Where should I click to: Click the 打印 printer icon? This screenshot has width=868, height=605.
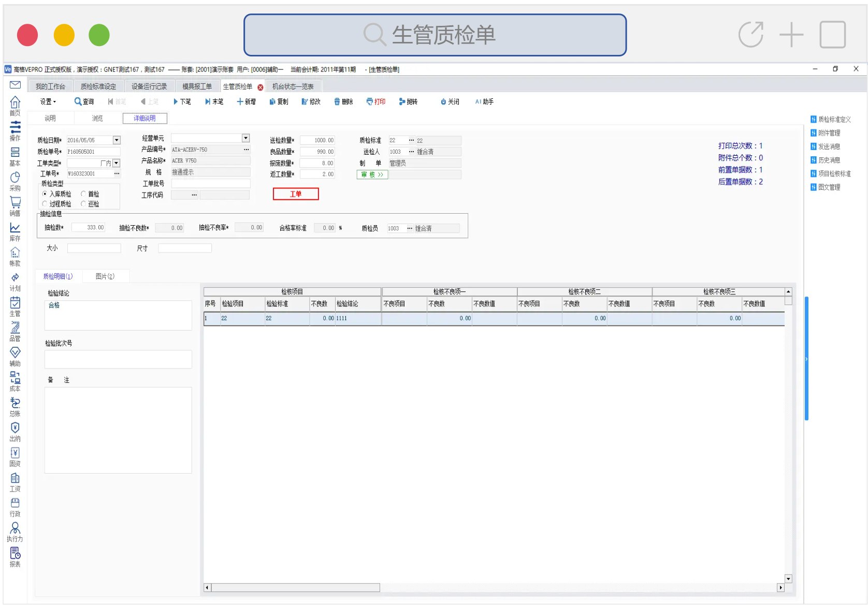369,102
